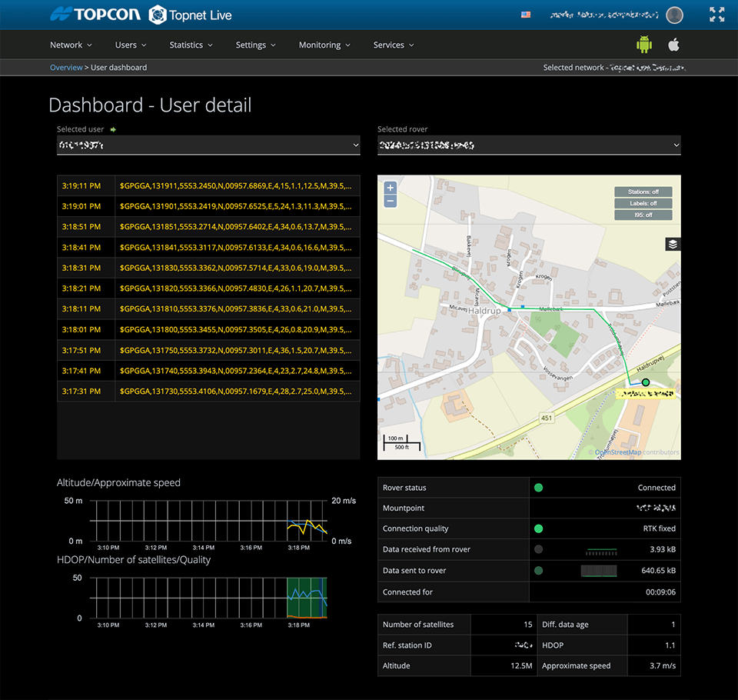Expand the Selected user dropdown
The height and width of the screenshot is (700, 738).
(x=208, y=145)
